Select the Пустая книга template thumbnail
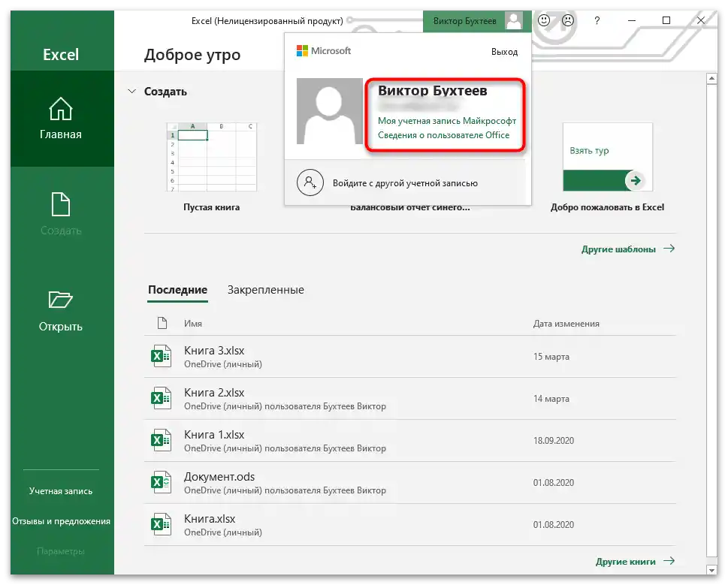Screen dimensions: 728x585 click(x=211, y=157)
